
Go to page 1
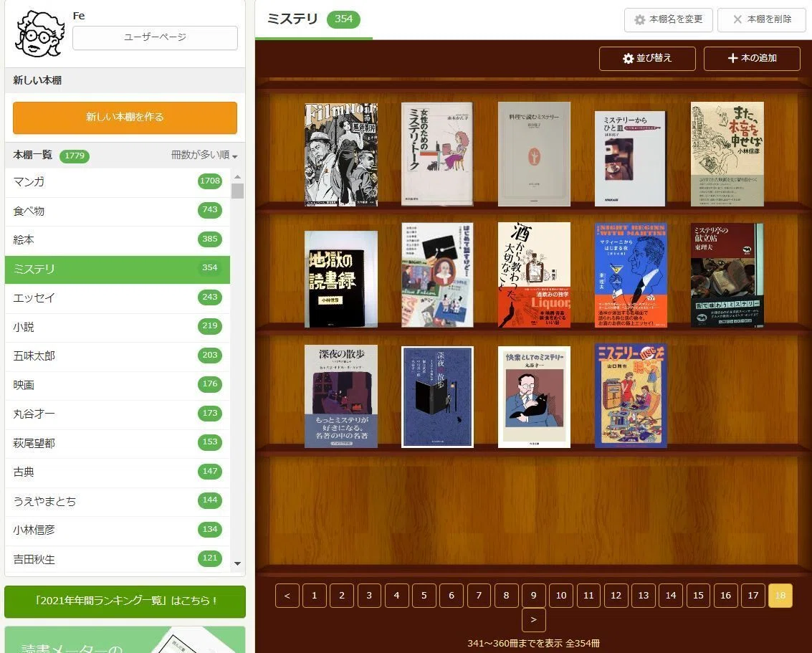click(x=315, y=596)
